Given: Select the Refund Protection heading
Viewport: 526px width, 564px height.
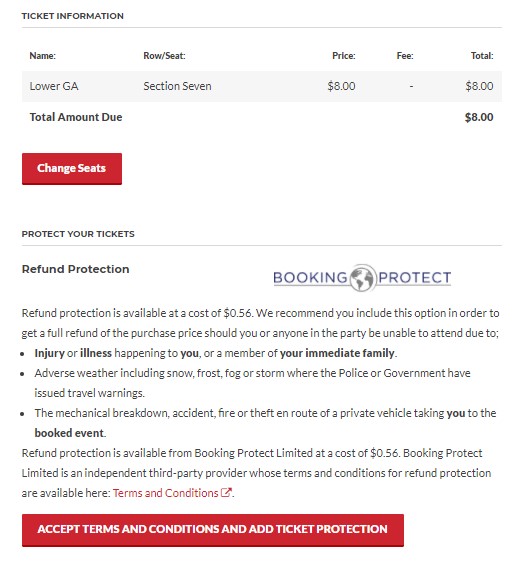Looking at the screenshot, I should click(76, 269).
